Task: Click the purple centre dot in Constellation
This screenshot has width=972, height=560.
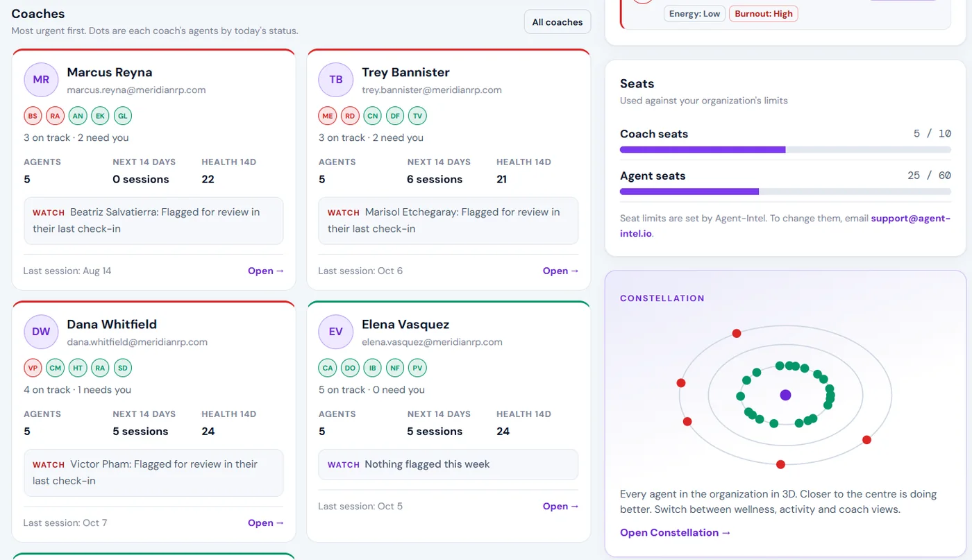Action: (x=785, y=395)
